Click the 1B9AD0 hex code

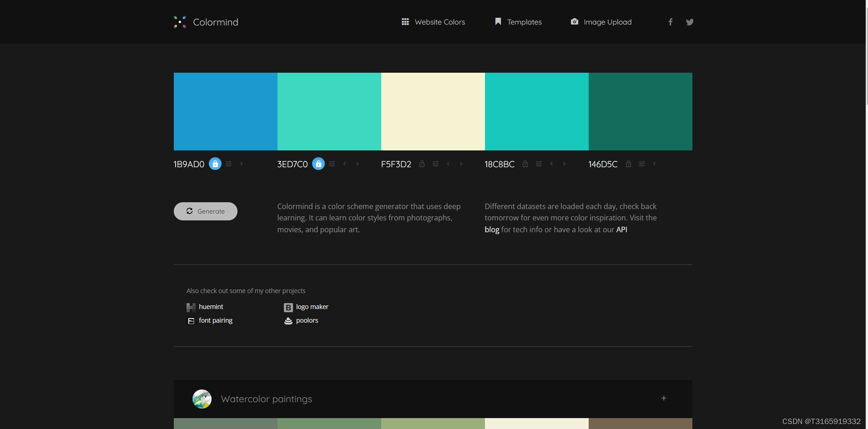coord(189,164)
